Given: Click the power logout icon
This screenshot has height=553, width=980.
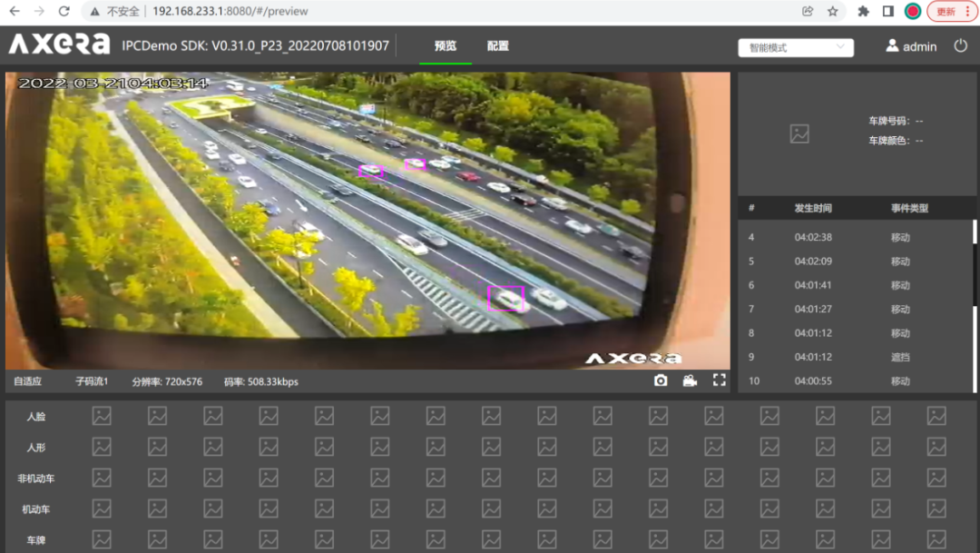Looking at the screenshot, I should tap(960, 46).
